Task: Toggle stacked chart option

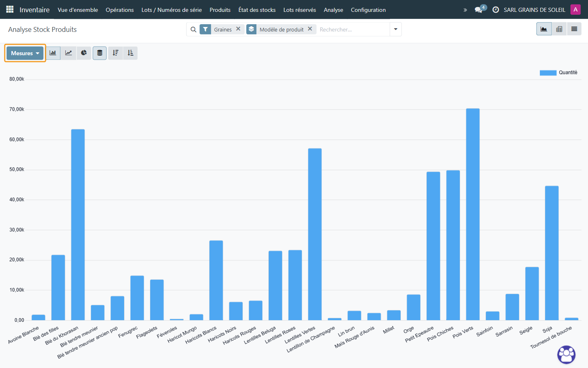Action: [100, 53]
